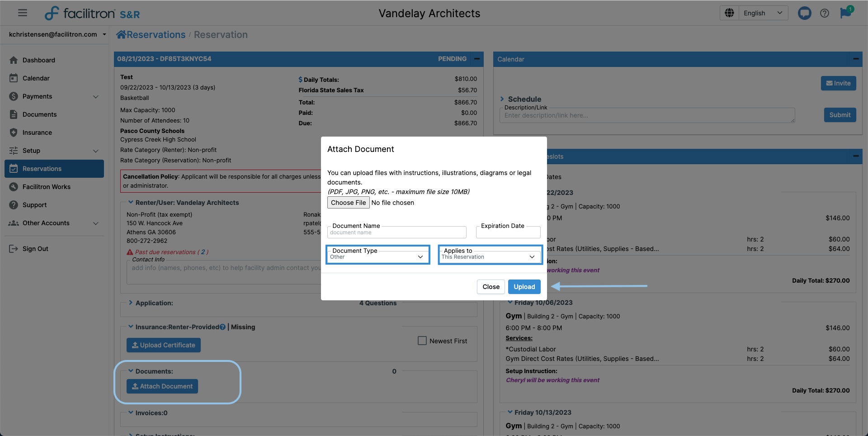
Task: Open the chat bubble icon
Action: (804, 13)
